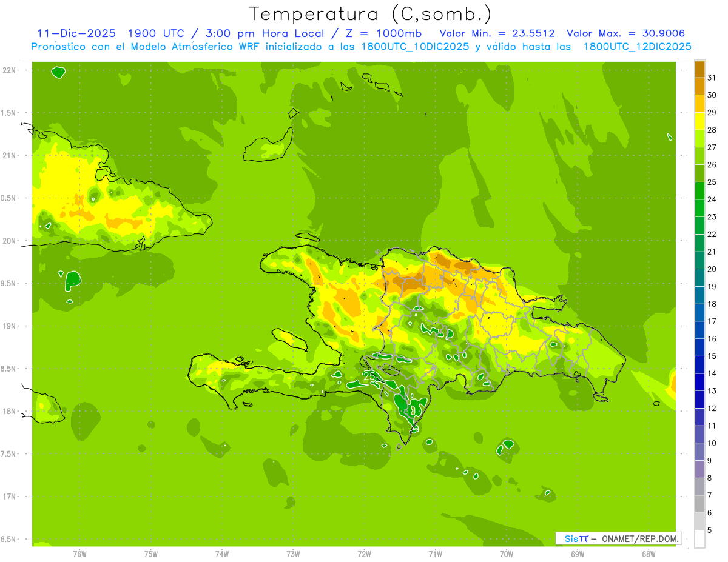Click the "18N" latitude label
The width and height of the screenshot is (728, 562).
[10, 412]
